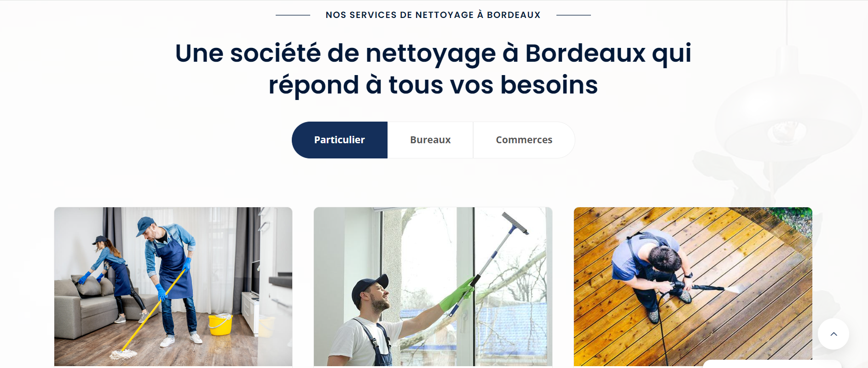868x368 pixels.
Task: Click the yellow bucket in the mopping photo
Action: 220,324
